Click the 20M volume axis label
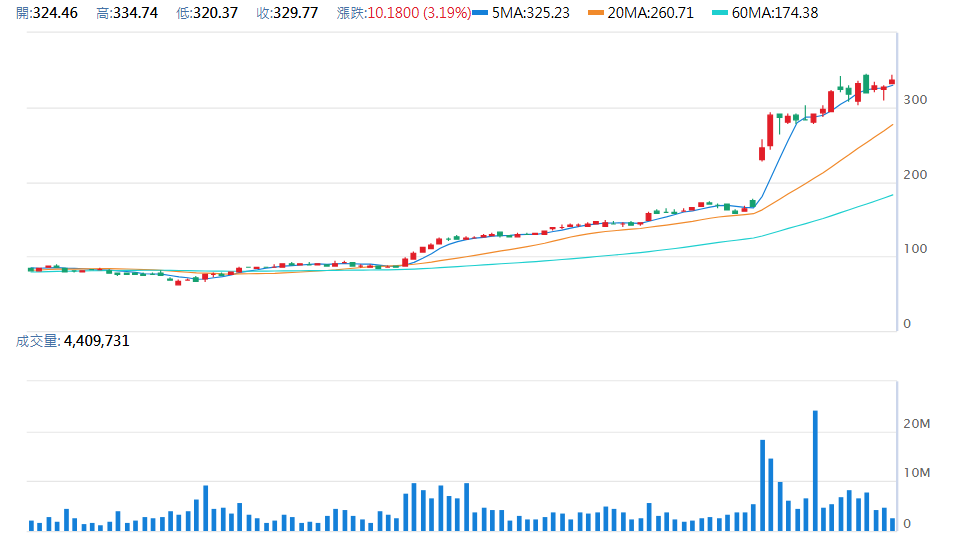This screenshot has width=953, height=539. click(916, 425)
